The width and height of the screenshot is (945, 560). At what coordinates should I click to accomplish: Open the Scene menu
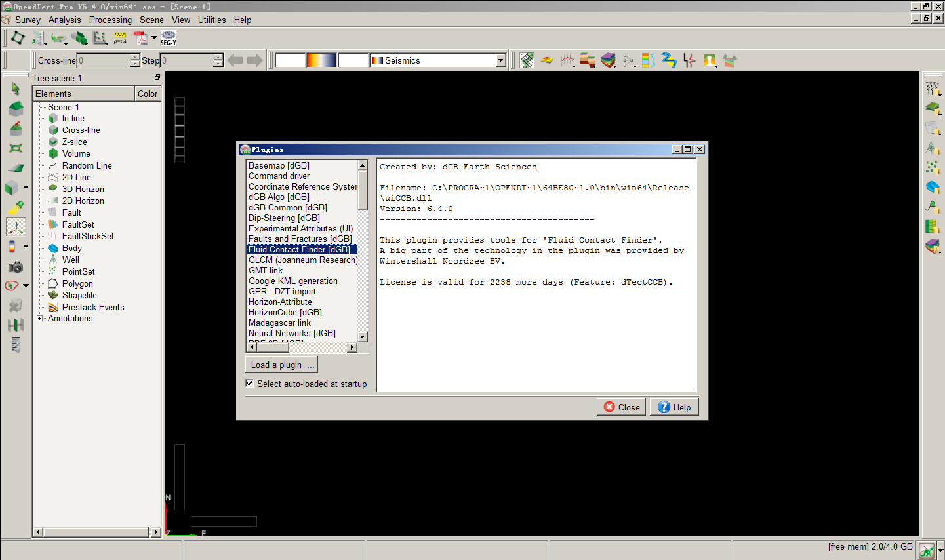[151, 20]
